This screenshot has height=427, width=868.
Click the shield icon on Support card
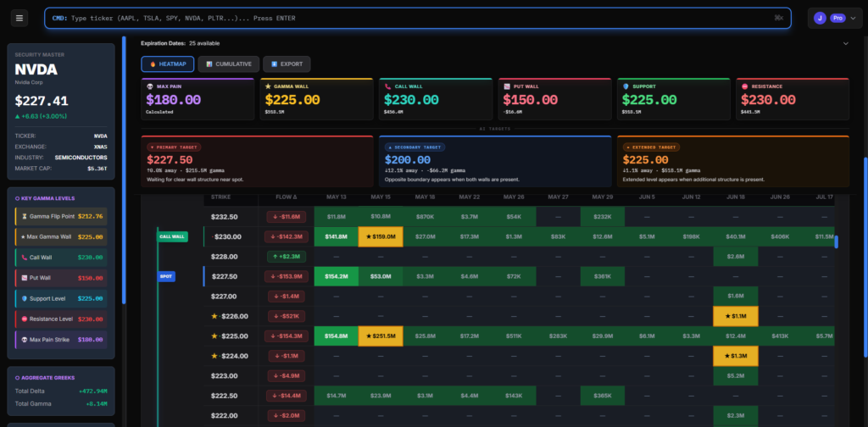[626, 86]
